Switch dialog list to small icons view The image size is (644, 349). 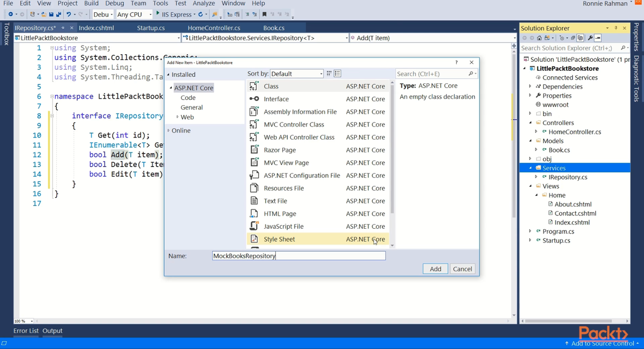[x=329, y=74]
